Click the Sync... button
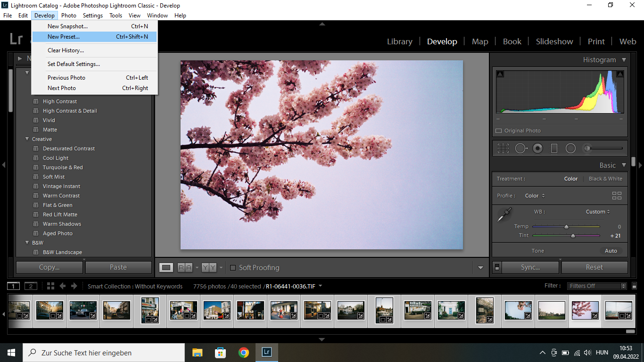The height and width of the screenshot is (362, 644). 530,267
